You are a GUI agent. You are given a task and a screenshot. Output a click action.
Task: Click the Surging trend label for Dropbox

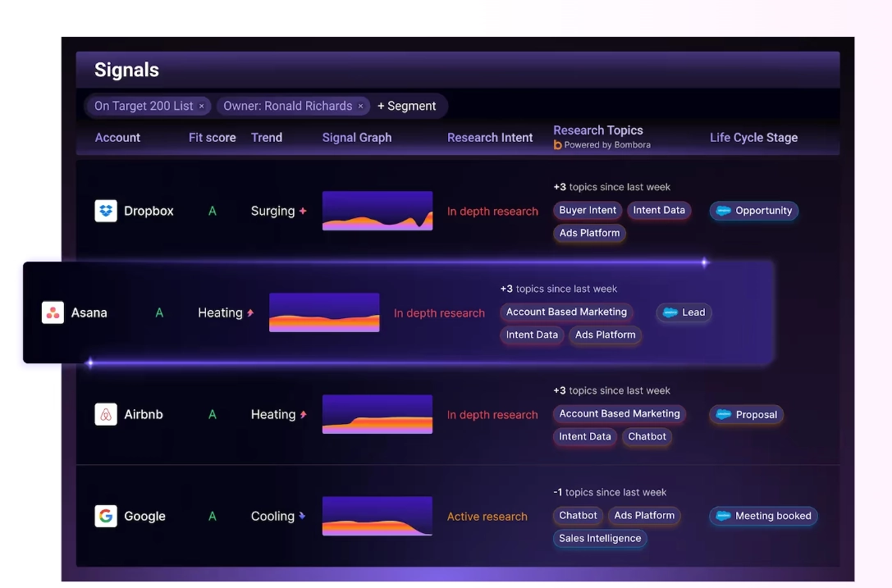click(x=272, y=211)
